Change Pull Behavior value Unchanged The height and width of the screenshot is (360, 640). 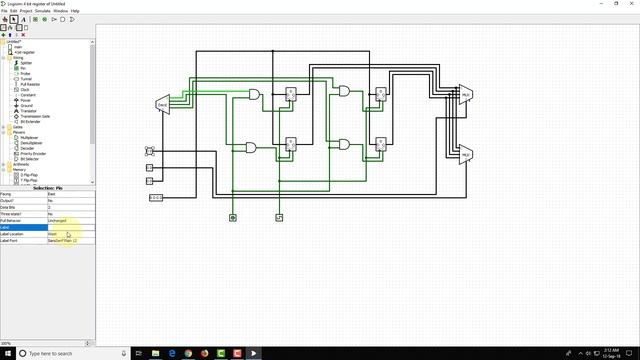pos(71,221)
